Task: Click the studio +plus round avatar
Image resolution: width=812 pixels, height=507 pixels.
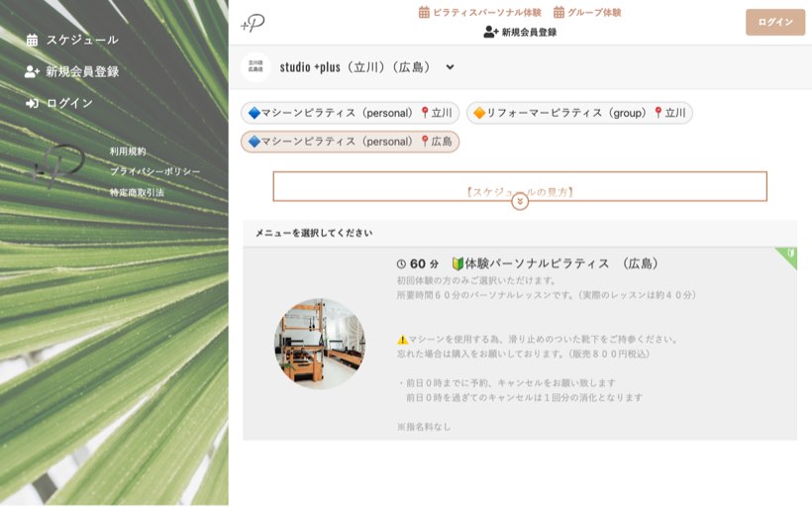Action: pyautogui.click(x=255, y=67)
